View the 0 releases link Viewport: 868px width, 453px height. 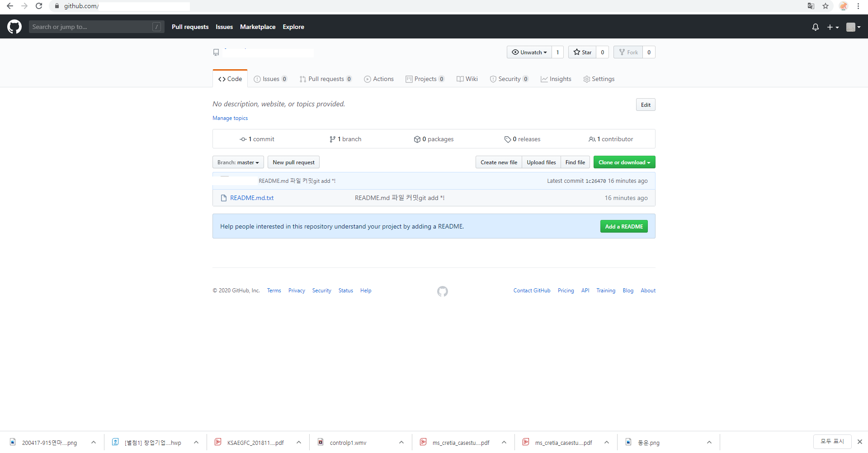coord(522,139)
